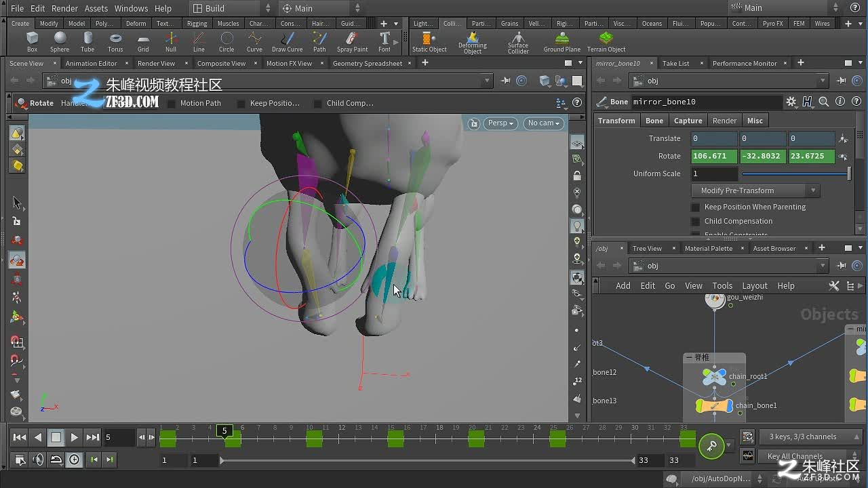Click the network editor Add menu
The image size is (868, 488).
tap(623, 286)
